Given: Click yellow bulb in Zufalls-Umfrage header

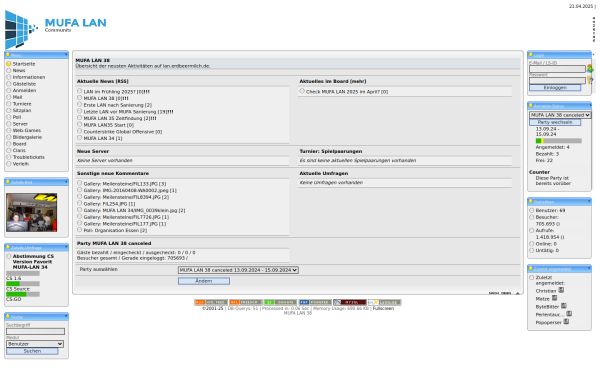Looking at the screenshot, I should [8, 247].
